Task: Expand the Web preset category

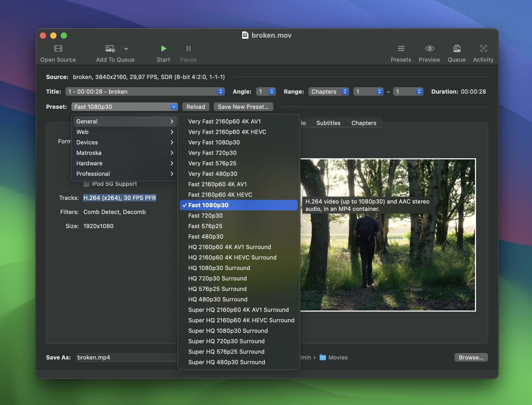Action: click(125, 132)
